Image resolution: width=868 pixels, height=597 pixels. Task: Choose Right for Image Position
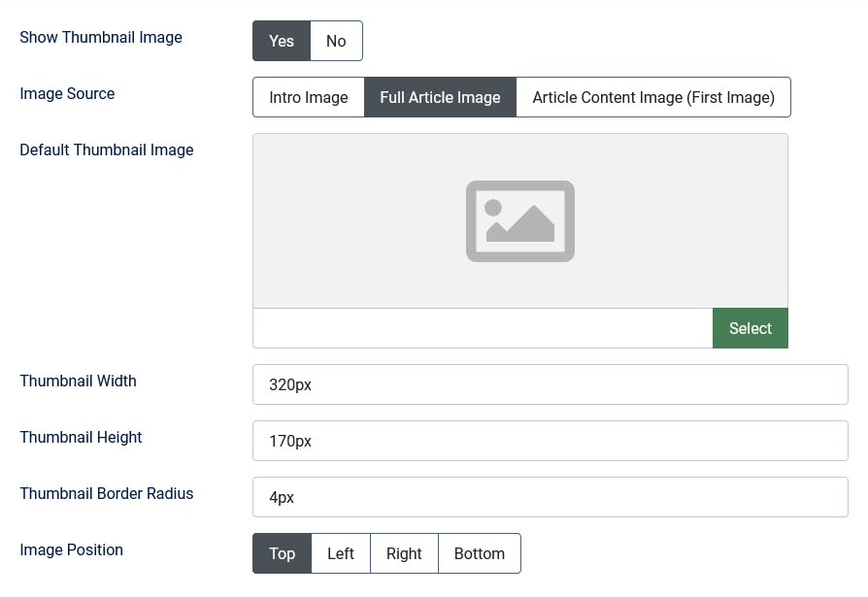point(404,553)
